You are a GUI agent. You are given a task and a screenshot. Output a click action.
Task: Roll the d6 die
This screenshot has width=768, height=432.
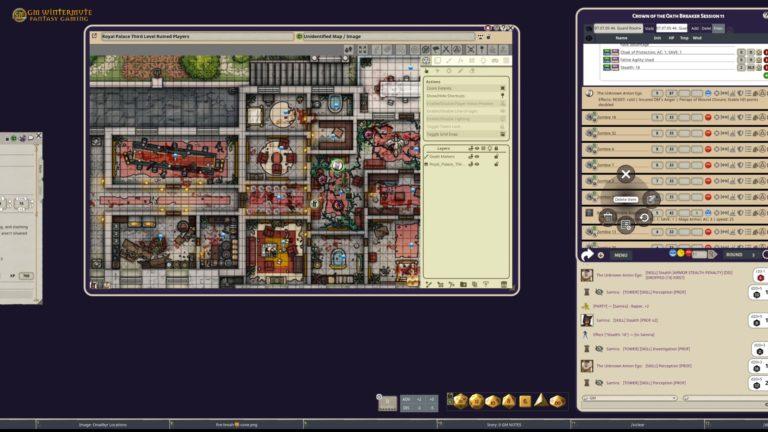coord(525,402)
